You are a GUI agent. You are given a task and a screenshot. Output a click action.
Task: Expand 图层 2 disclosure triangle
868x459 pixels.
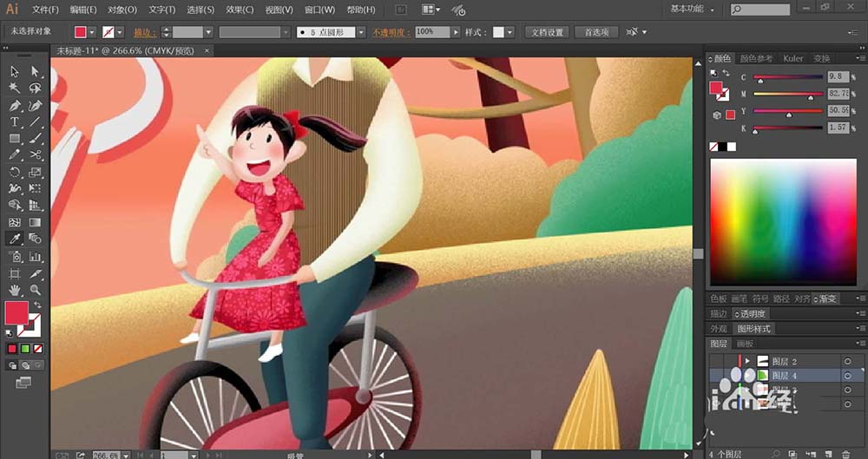point(747,362)
